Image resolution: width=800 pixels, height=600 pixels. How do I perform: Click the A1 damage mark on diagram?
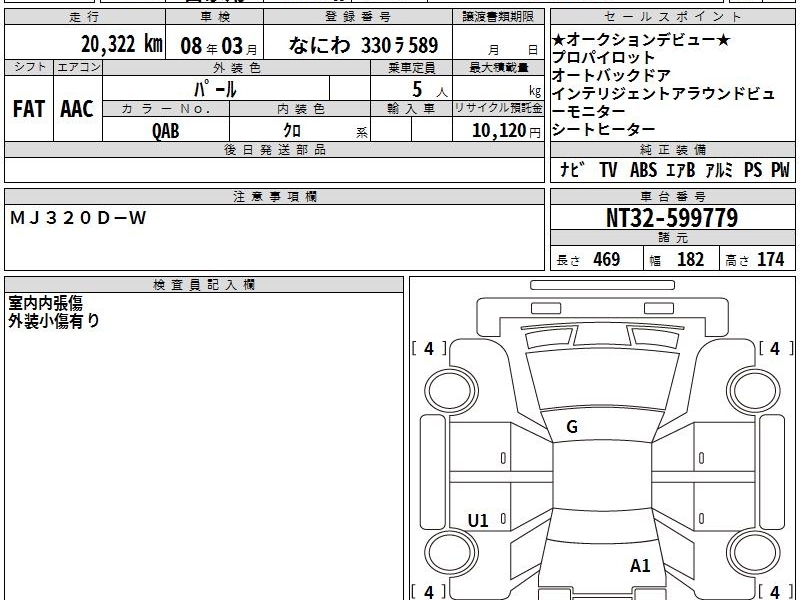[640, 566]
